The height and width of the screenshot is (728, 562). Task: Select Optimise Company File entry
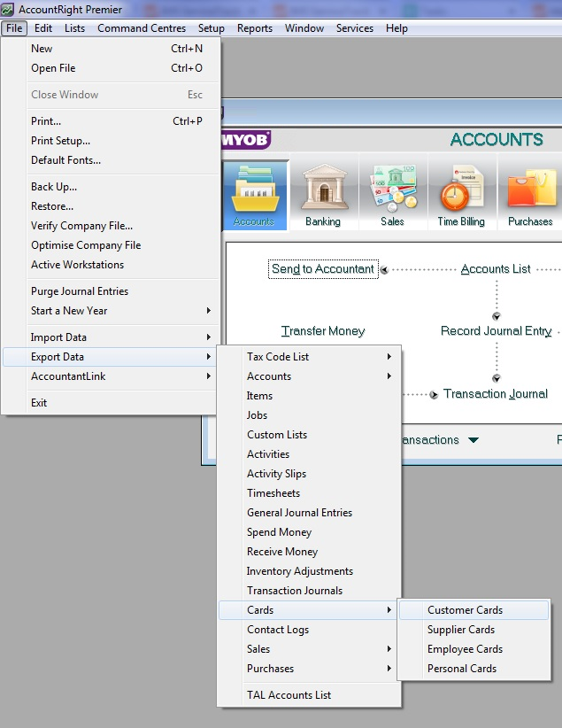coord(111,245)
